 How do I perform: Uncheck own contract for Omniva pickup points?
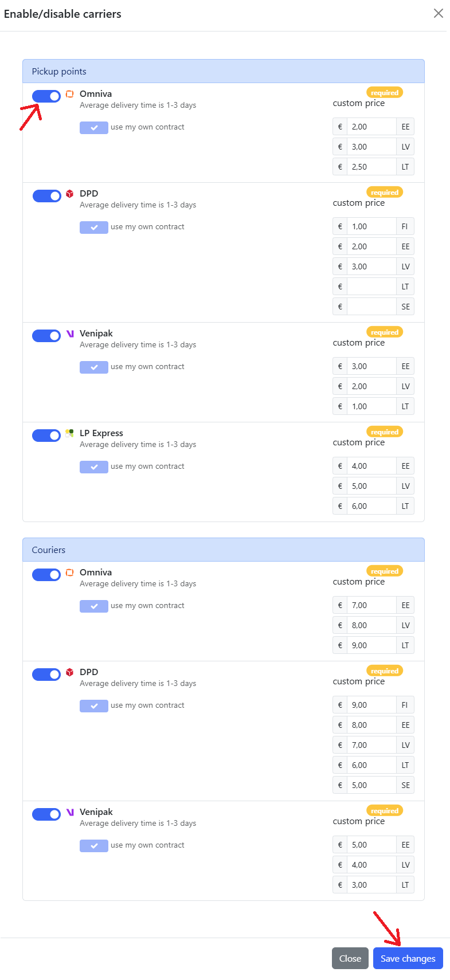(x=94, y=127)
